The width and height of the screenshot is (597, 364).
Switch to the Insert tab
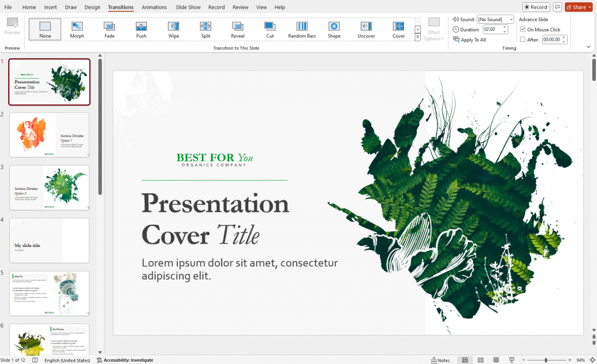click(50, 7)
